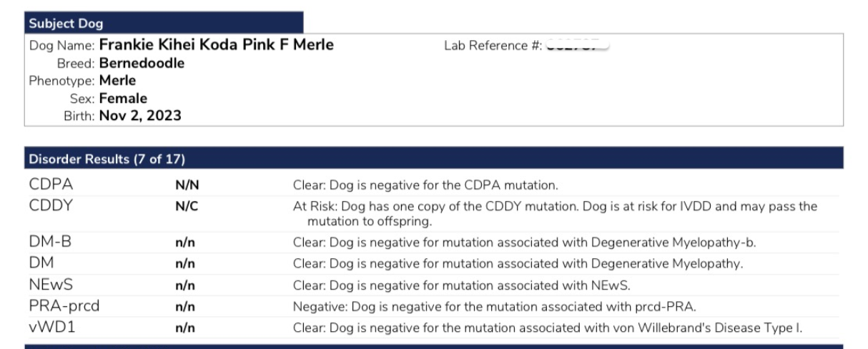Click the Female sex value
This screenshot has height=349, width=868.
point(123,98)
